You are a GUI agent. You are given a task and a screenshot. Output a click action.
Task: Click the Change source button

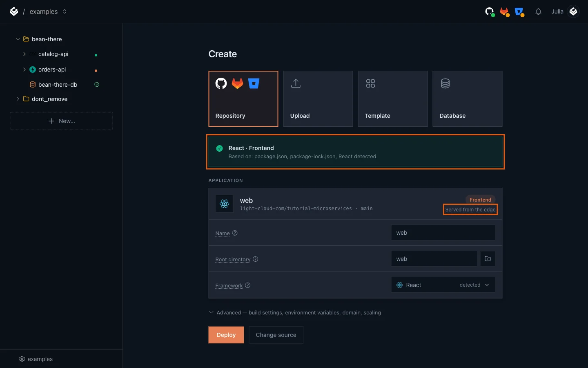(x=276, y=335)
